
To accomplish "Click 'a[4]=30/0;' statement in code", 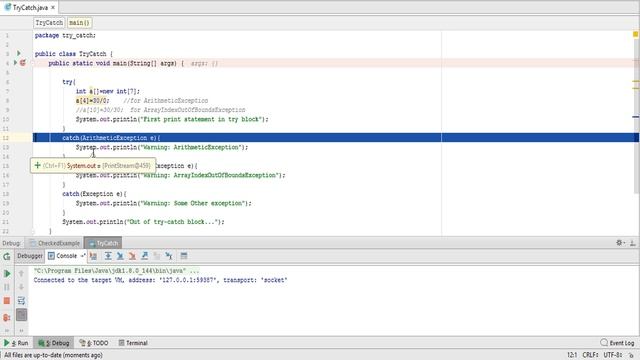I will [x=92, y=100].
